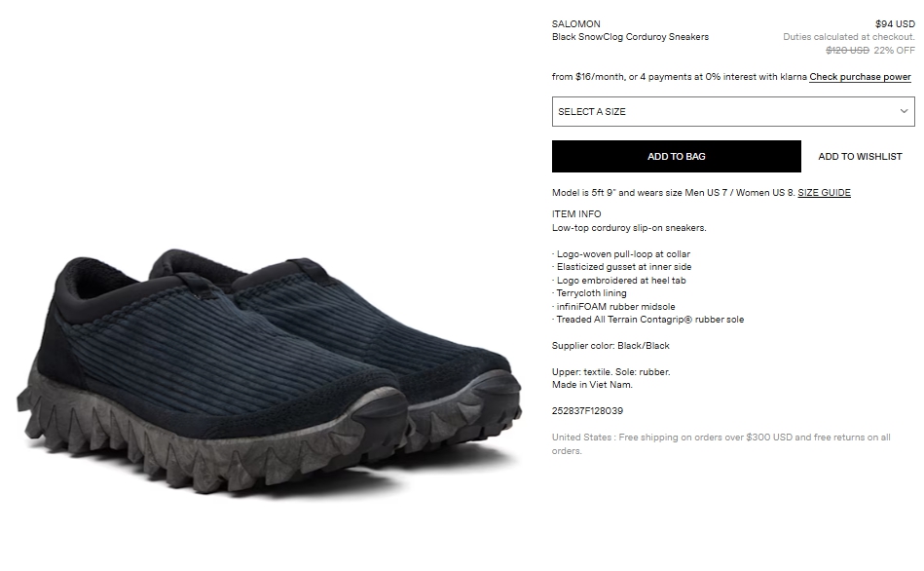Click the 22% OFF discount label
The width and height of the screenshot is (924, 571).
pos(894,50)
